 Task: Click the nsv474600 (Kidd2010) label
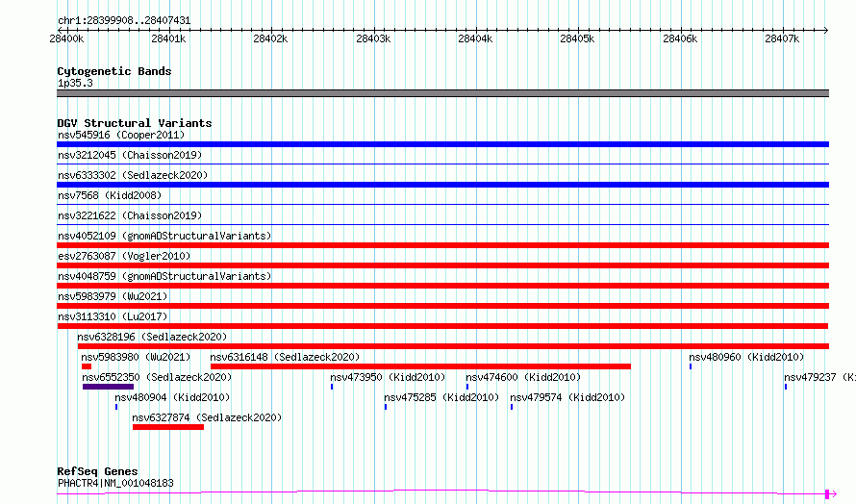[x=523, y=377]
